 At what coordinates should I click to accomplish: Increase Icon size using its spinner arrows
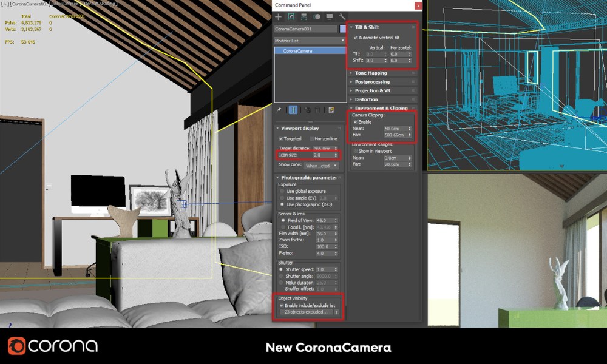[x=336, y=155]
